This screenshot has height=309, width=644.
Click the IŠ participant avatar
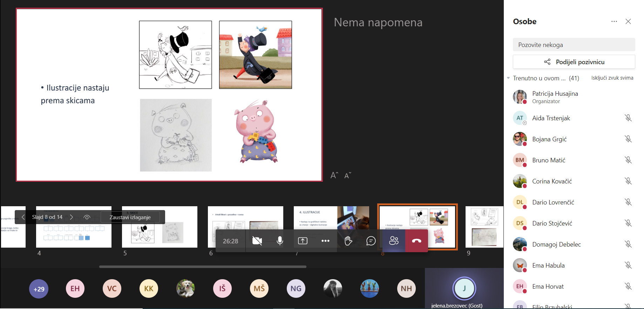point(222,289)
